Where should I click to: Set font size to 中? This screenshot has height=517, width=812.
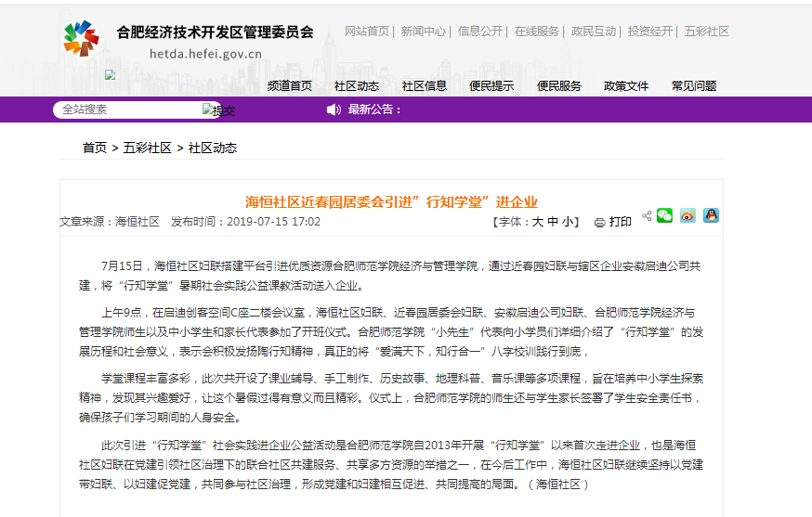coord(553,222)
